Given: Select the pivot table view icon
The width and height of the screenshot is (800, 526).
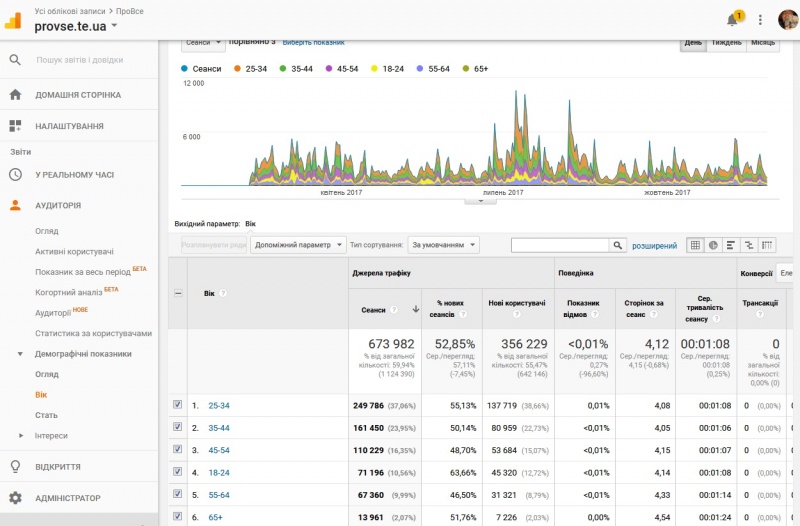Looking at the screenshot, I should [x=767, y=245].
